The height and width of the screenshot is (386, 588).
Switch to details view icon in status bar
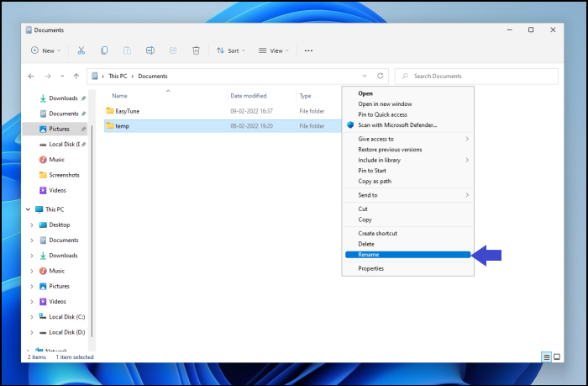(x=547, y=357)
